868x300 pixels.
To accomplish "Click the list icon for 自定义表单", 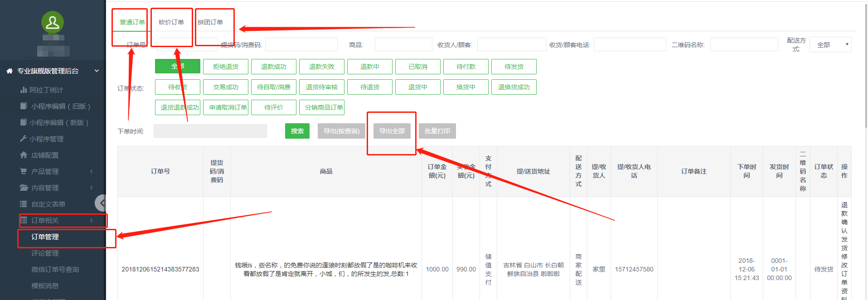I will point(24,204).
